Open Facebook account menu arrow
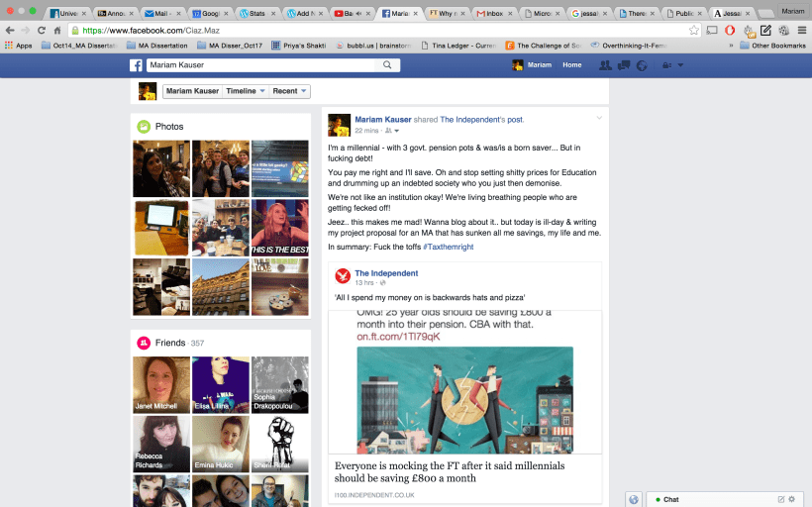 [680, 65]
